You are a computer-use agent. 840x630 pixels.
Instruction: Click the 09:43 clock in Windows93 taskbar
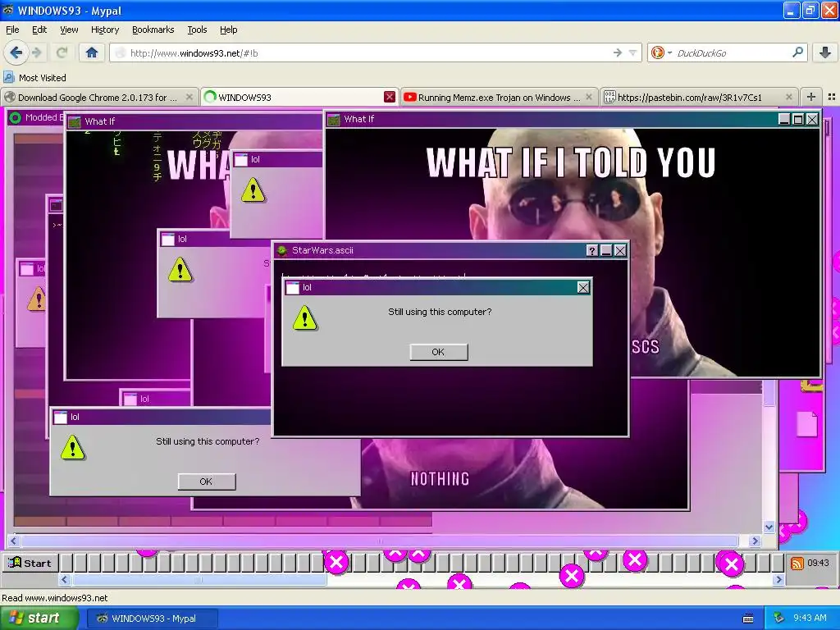pyautogui.click(x=818, y=563)
